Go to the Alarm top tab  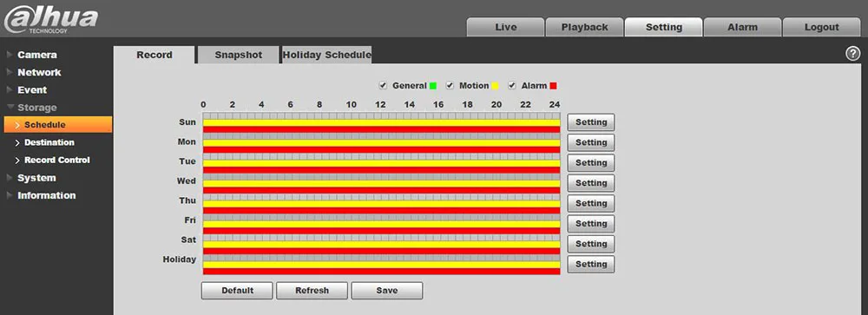coord(742,27)
